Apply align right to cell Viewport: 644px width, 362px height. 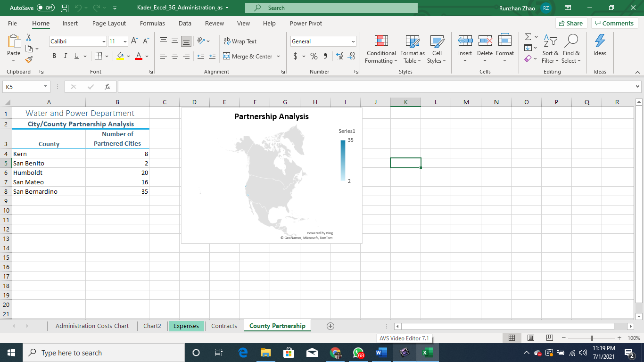[x=186, y=56]
